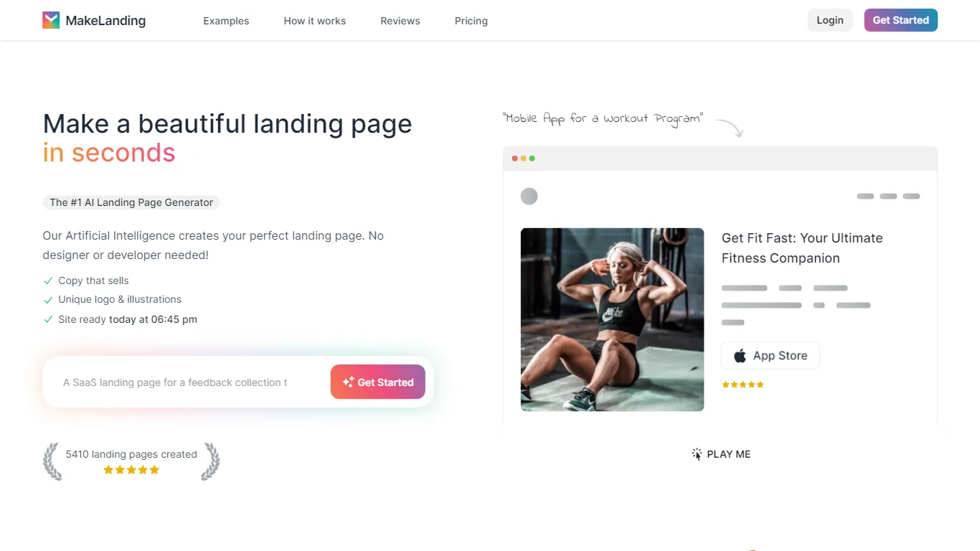
Task: Click the right laurel wreath icon
Action: [x=211, y=461]
